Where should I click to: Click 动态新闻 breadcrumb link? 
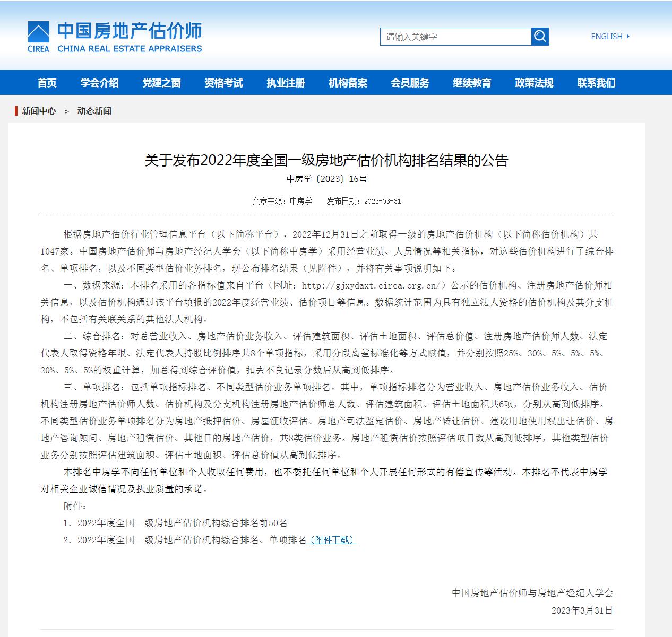point(94,111)
